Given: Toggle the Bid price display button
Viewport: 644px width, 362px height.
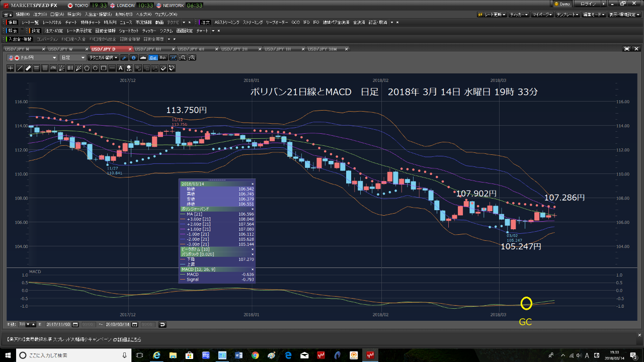Looking at the screenshot, I should point(153,59).
